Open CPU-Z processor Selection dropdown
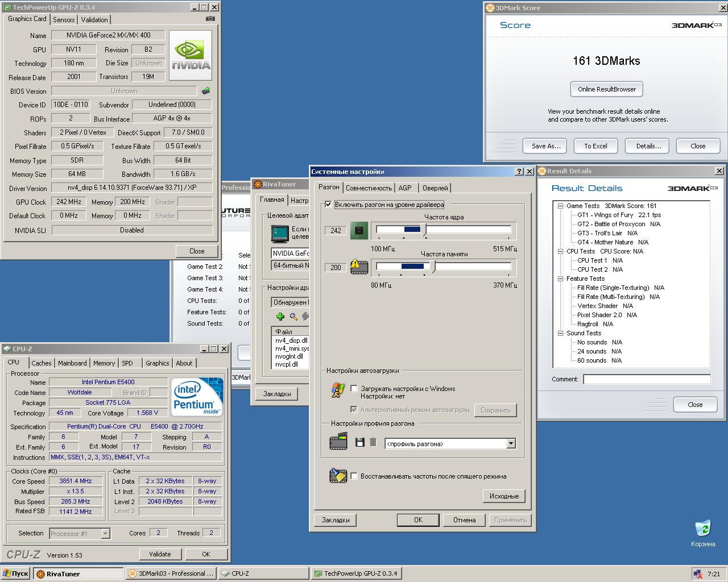The image size is (728, 582). click(105, 533)
